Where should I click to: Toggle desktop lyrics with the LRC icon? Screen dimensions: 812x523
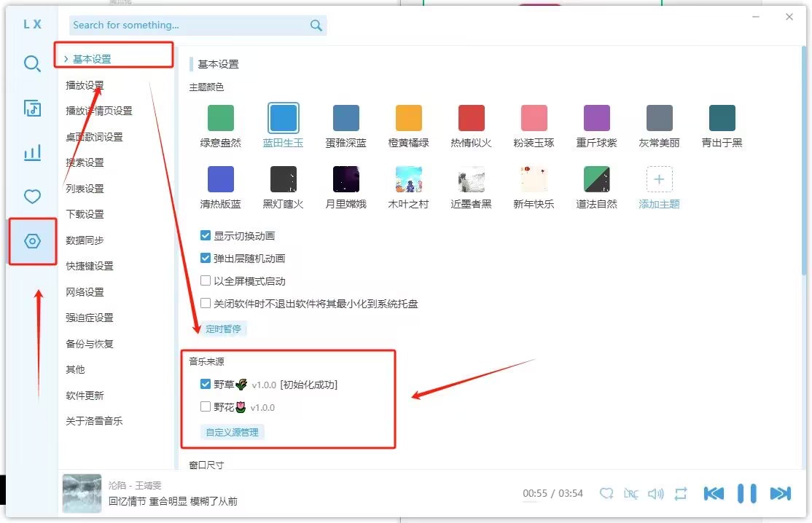[x=631, y=493]
